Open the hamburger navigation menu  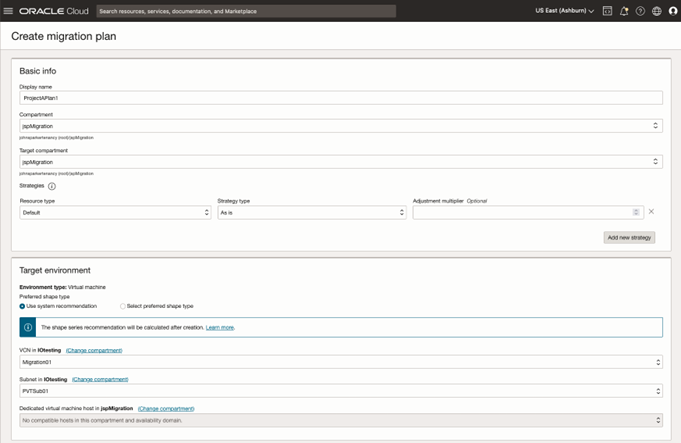click(x=8, y=11)
